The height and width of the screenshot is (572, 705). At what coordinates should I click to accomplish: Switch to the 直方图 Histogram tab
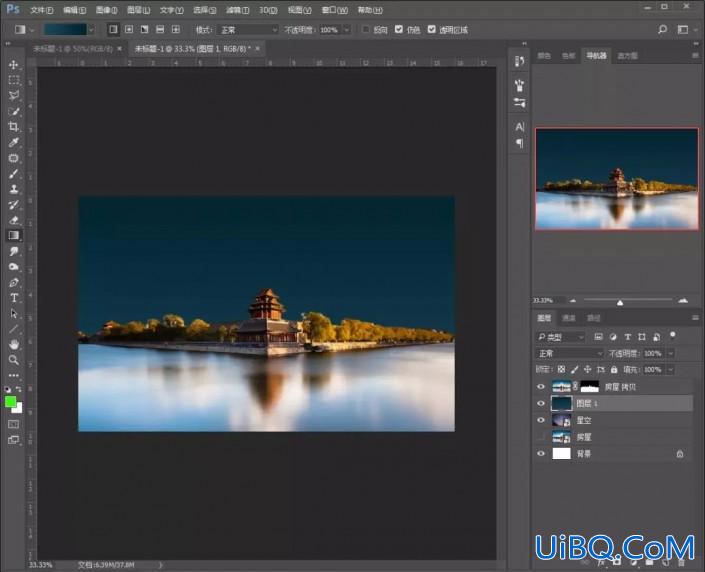(x=627, y=56)
